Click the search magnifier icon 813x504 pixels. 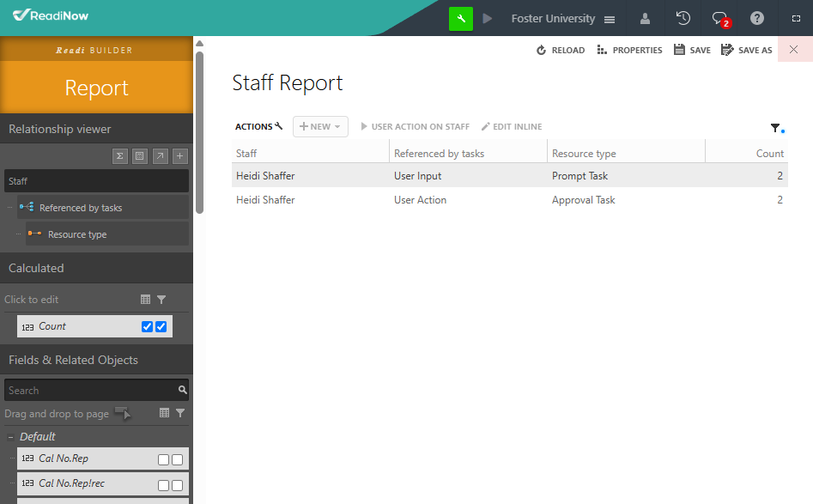[183, 390]
